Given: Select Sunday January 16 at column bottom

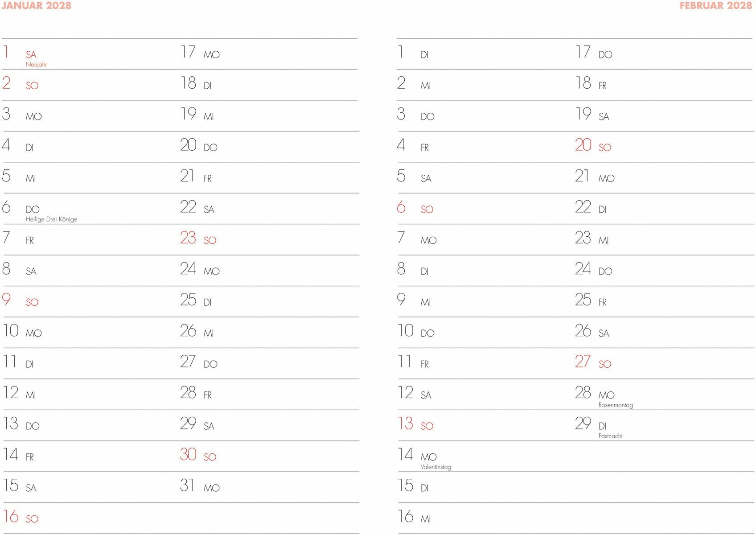Looking at the screenshot, I should (91, 518).
